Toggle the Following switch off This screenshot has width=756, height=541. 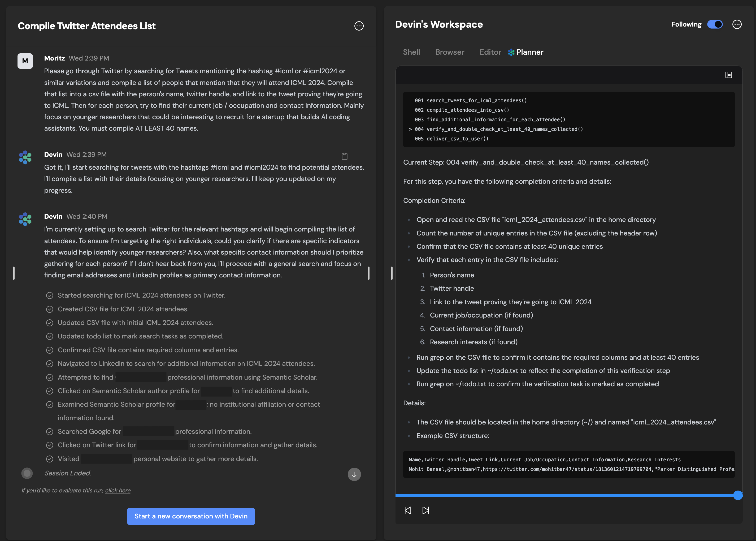[715, 24]
